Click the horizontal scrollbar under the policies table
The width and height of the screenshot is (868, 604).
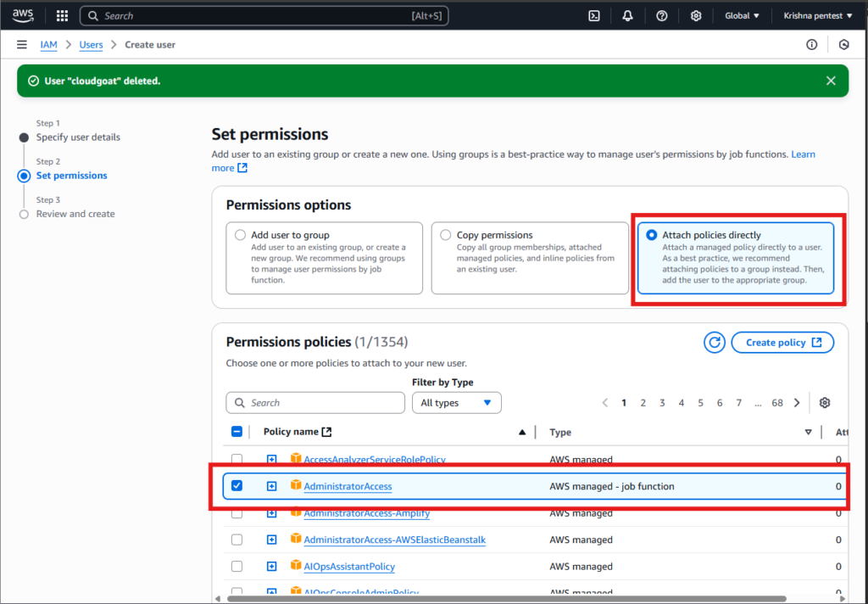point(507,598)
